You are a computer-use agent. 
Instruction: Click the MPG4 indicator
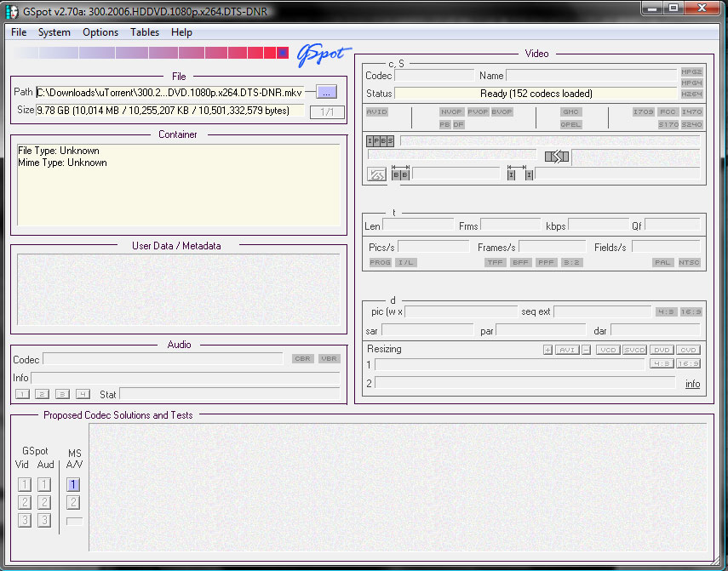pos(691,83)
